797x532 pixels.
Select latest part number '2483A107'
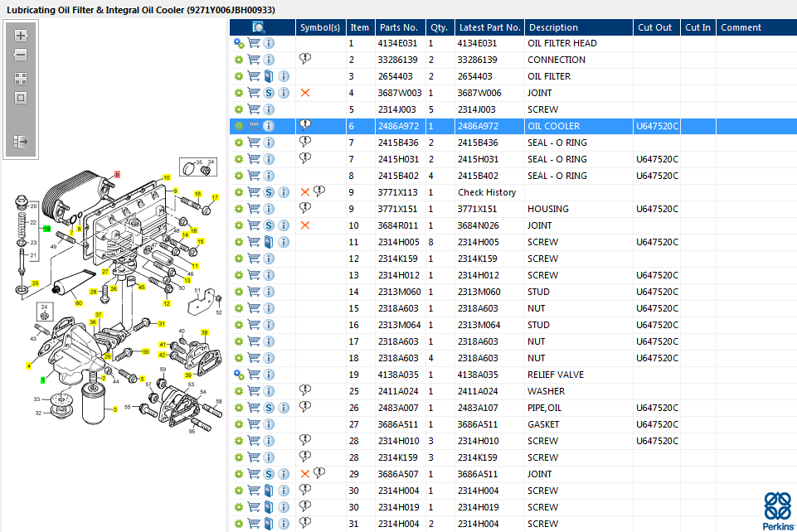click(x=478, y=408)
